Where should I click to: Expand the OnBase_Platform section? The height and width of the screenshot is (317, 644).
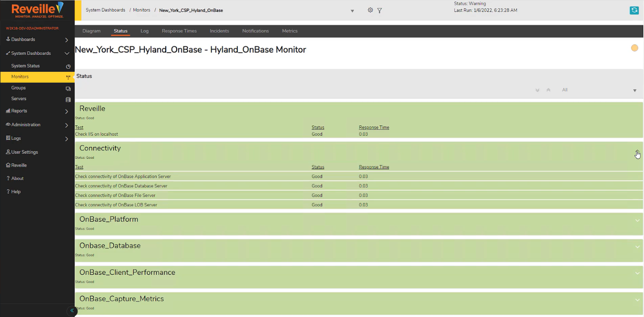pyautogui.click(x=637, y=220)
